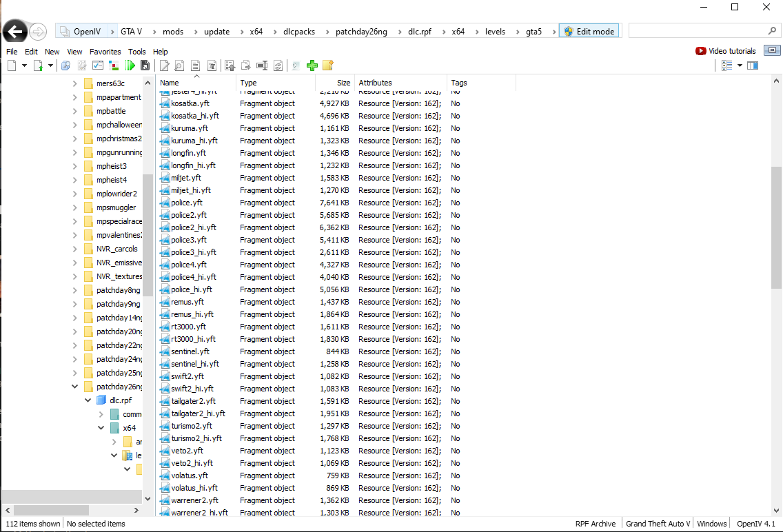
Task: Expand the mpheist4 tree folder
Action: 74,180
